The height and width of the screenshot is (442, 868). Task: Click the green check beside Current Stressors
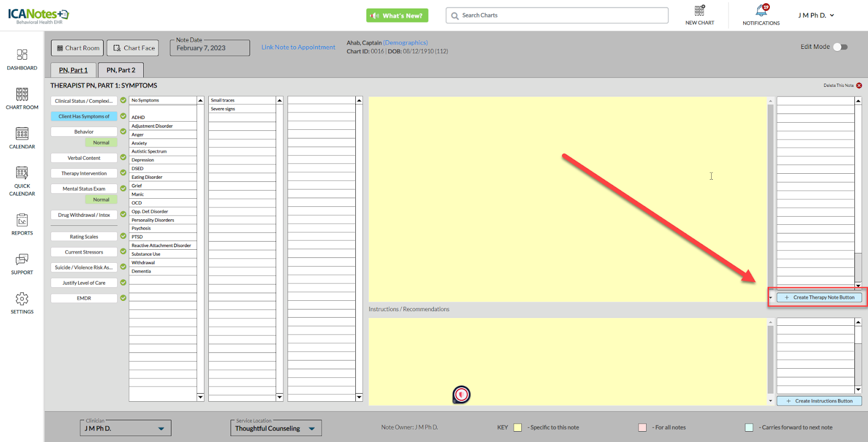pyautogui.click(x=123, y=251)
